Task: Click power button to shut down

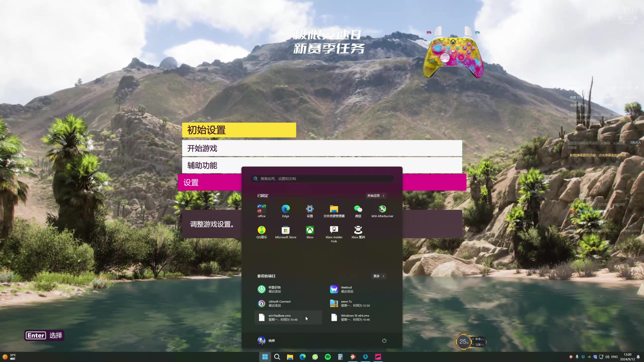Action: (x=384, y=340)
